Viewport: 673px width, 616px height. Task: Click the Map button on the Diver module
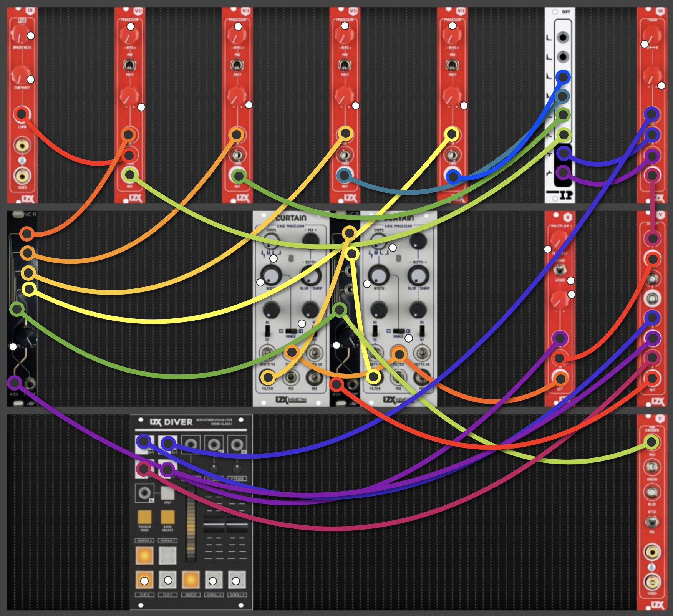[167, 493]
